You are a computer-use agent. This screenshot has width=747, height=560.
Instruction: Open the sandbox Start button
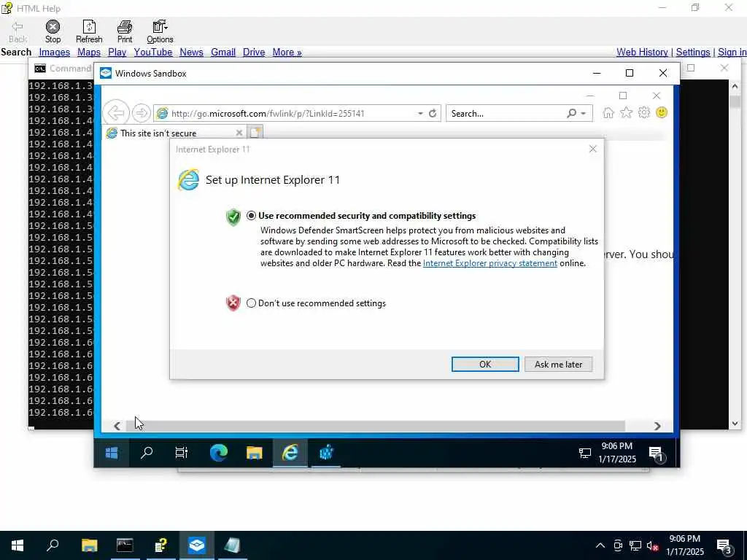tap(112, 453)
